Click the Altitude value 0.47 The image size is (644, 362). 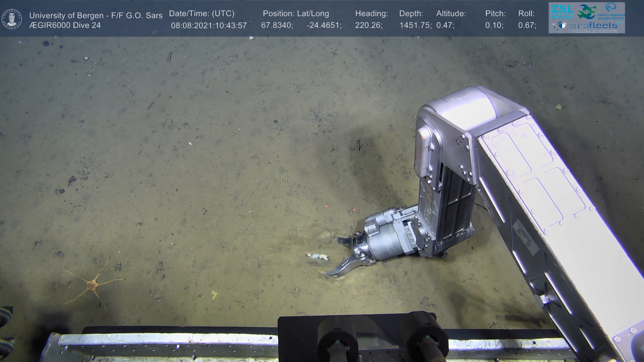(445, 25)
